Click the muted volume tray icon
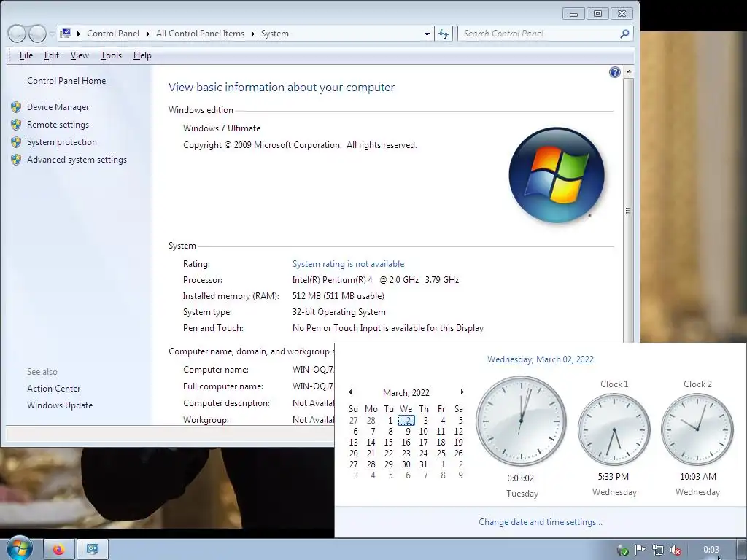 [x=675, y=550]
